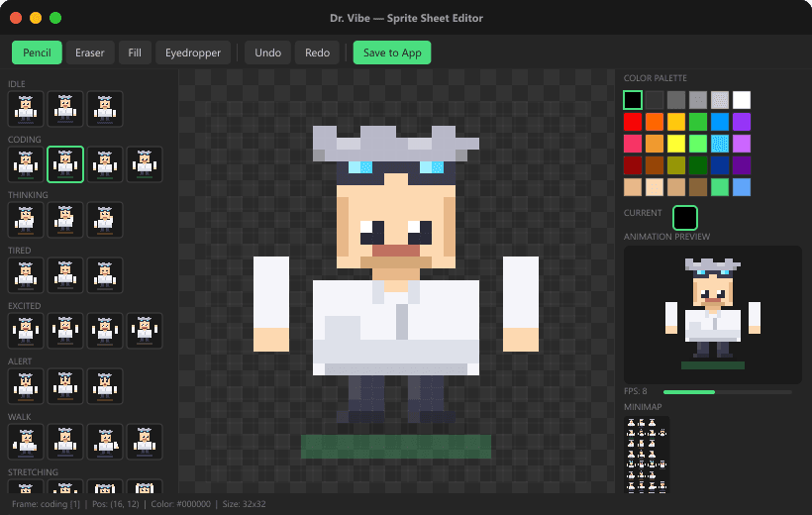This screenshot has width=812, height=515.
Task: Pick the white palette swatch
Action: tap(742, 100)
